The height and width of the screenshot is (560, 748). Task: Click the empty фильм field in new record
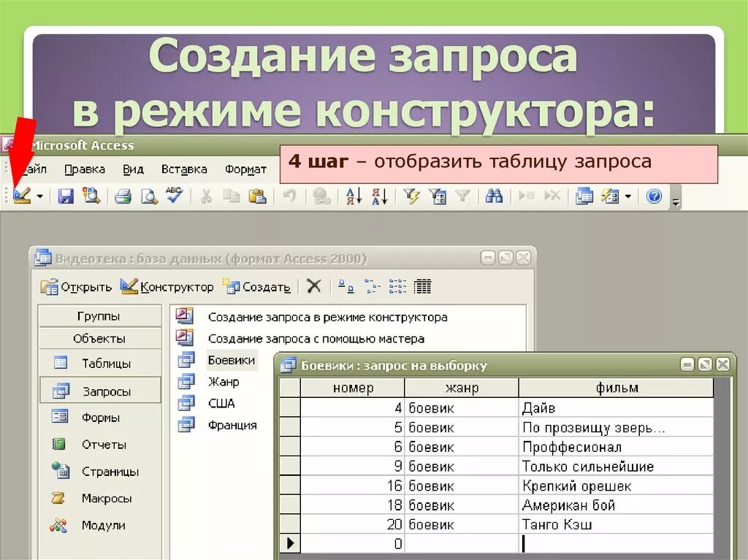click(616, 543)
